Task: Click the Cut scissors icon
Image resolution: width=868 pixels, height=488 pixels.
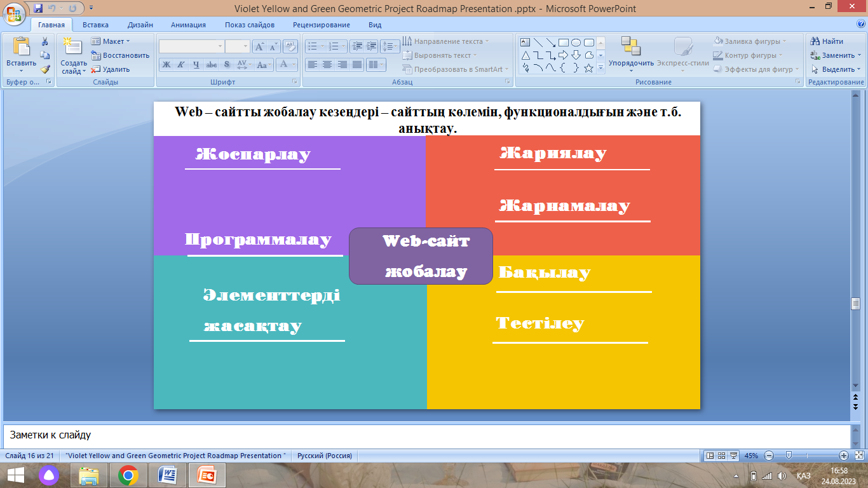Action: pos(45,41)
